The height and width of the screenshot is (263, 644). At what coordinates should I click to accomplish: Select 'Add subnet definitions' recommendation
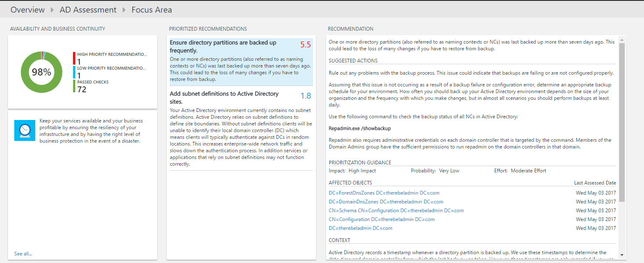click(241, 130)
